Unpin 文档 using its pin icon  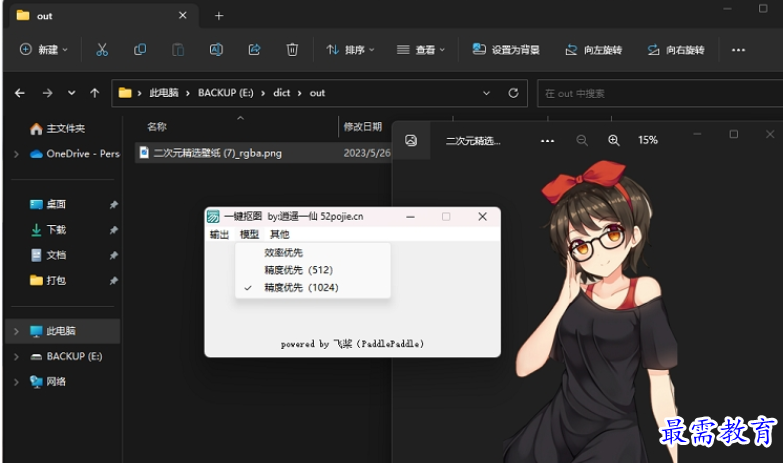[x=114, y=255]
